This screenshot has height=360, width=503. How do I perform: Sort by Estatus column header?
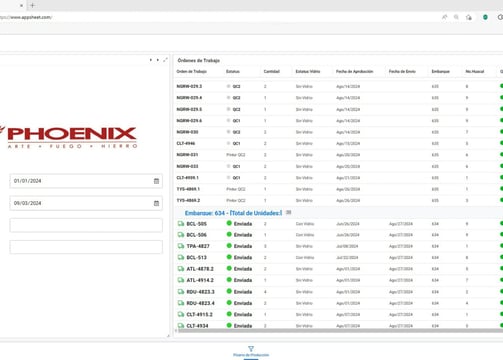click(x=233, y=71)
